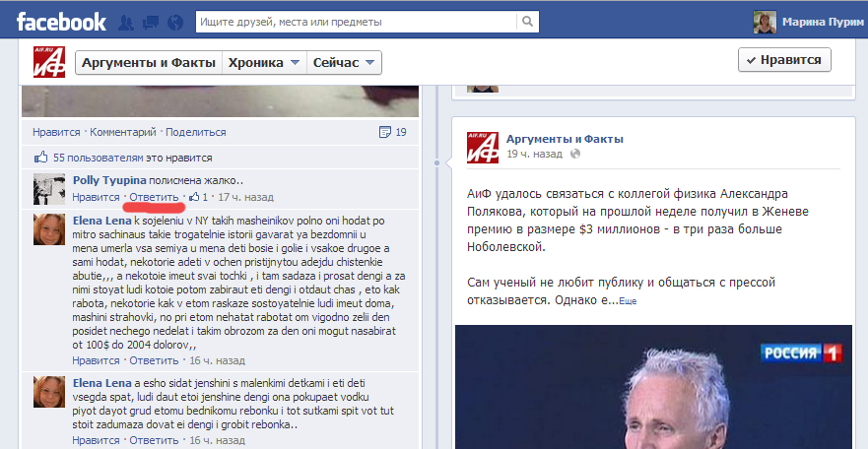
Task: Open the messages icon in header
Action: tap(150, 22)
